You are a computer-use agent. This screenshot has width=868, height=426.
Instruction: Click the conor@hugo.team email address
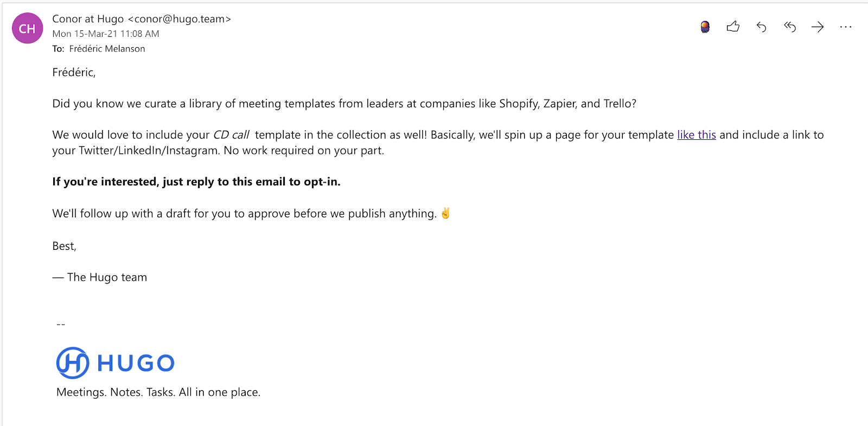pyautogui.click(x=180, y=19)
